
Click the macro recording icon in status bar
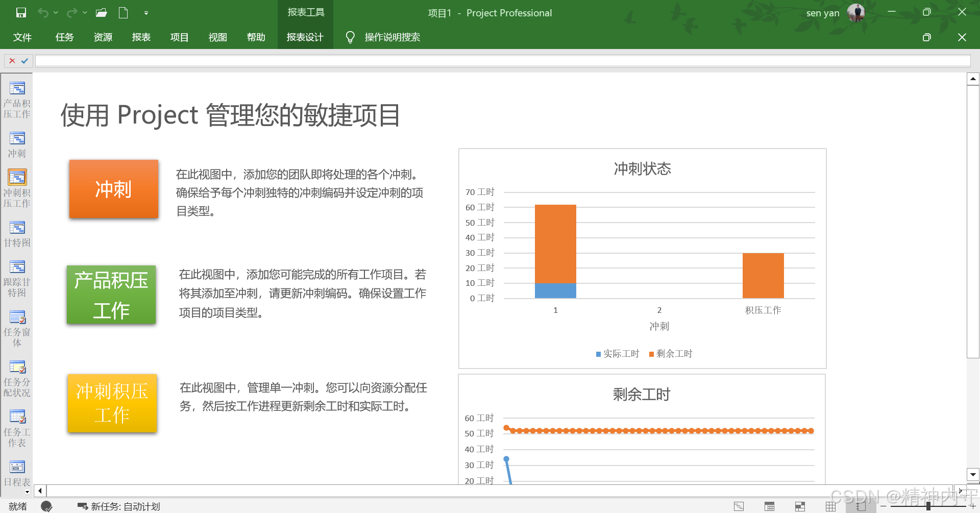pyautogui.click(x=46, y=506)
